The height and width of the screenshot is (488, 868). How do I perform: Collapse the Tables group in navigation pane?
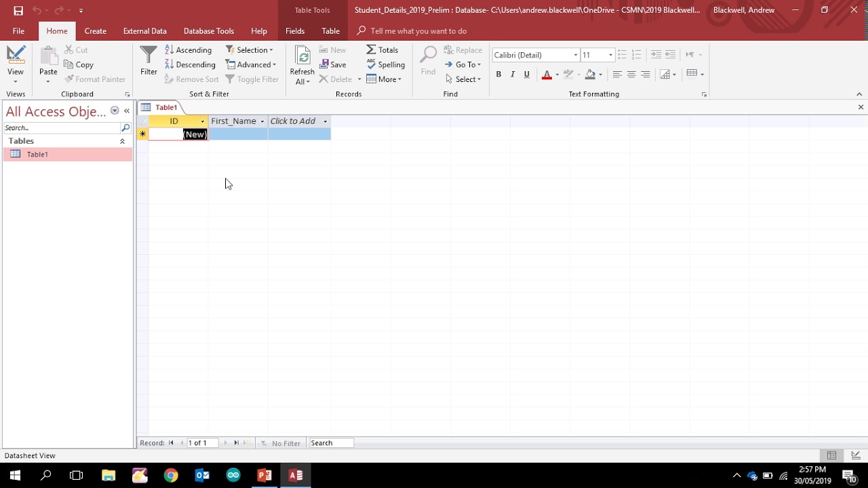122,141
